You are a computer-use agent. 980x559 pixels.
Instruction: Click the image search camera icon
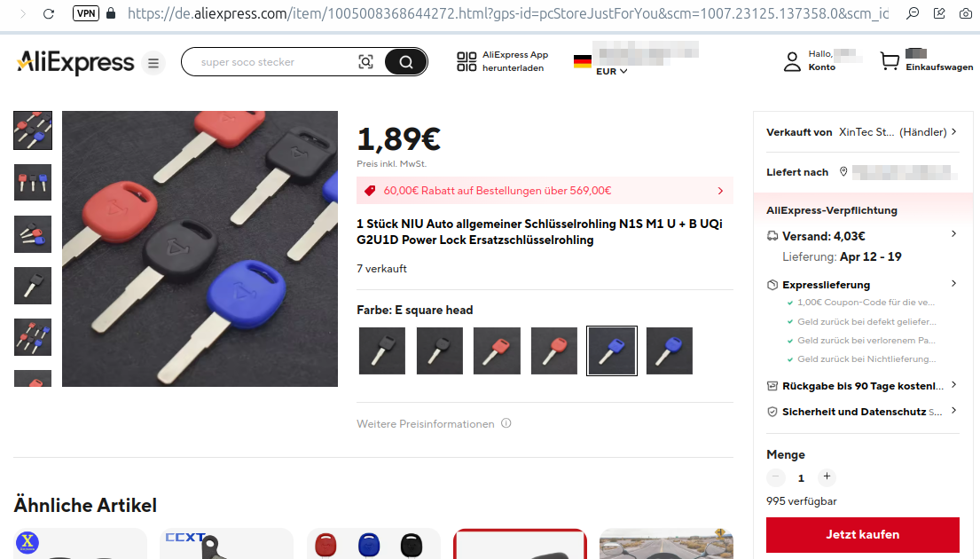(365, 62)
